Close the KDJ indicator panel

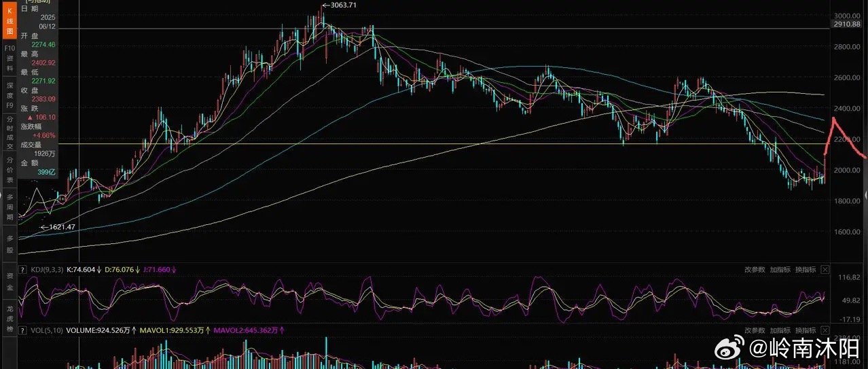coord(825,270)
